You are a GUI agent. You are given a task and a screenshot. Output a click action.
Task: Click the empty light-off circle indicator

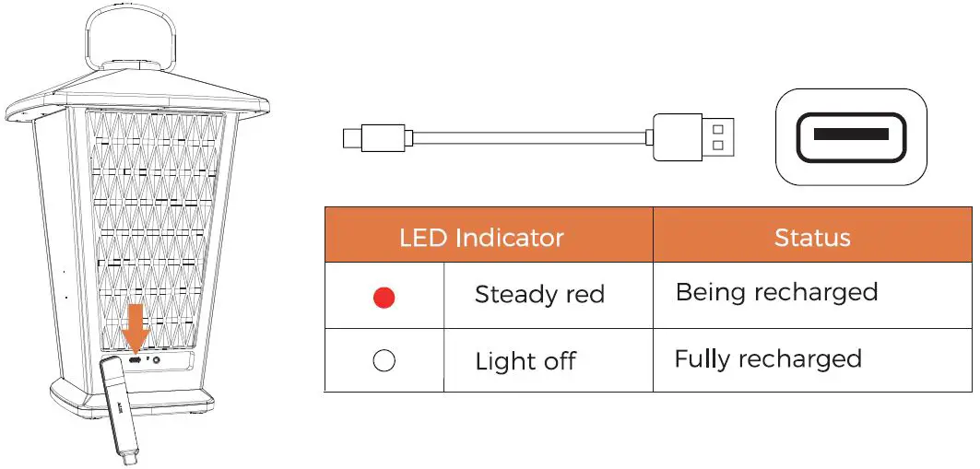384,360
